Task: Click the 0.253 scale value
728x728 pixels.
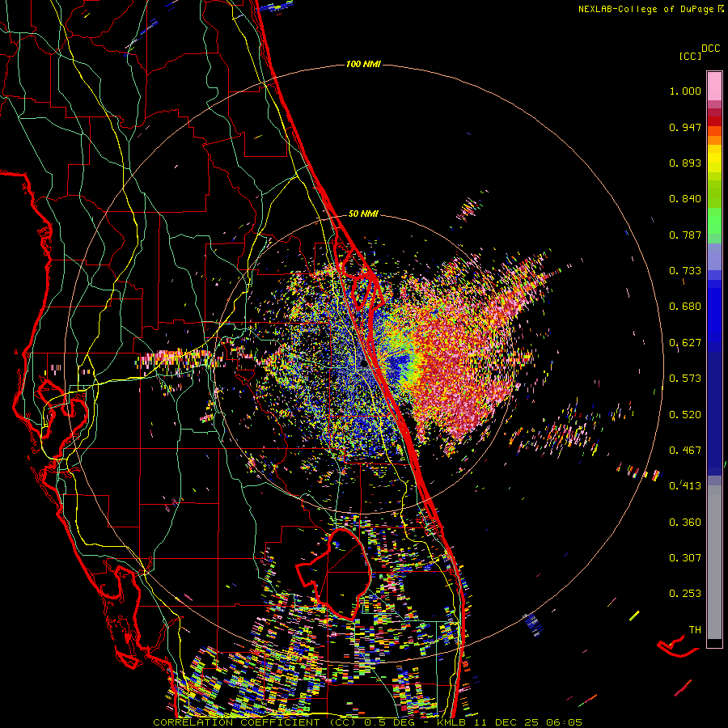Action: pos(685,594)
